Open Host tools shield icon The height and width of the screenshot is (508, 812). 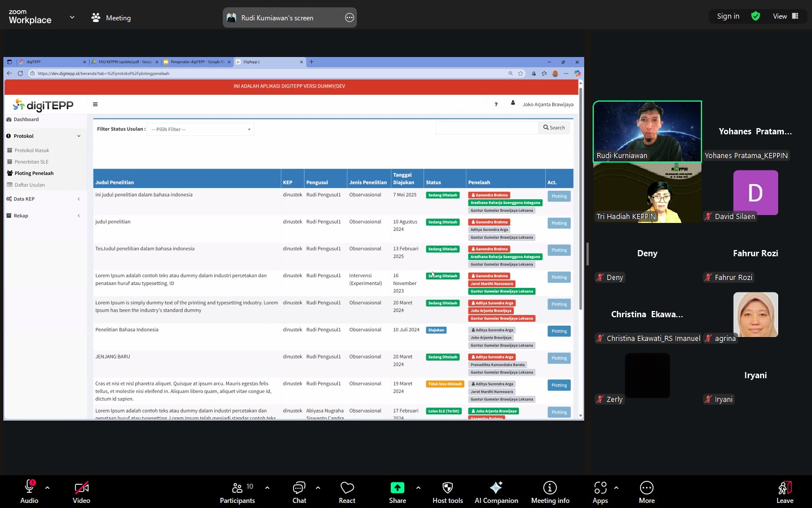pos(447,488)
